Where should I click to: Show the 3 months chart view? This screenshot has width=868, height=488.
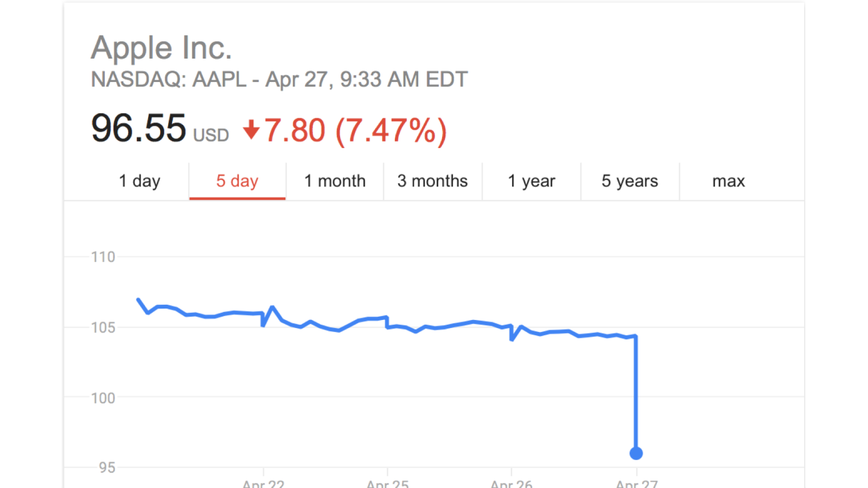(x=432, y=181)
